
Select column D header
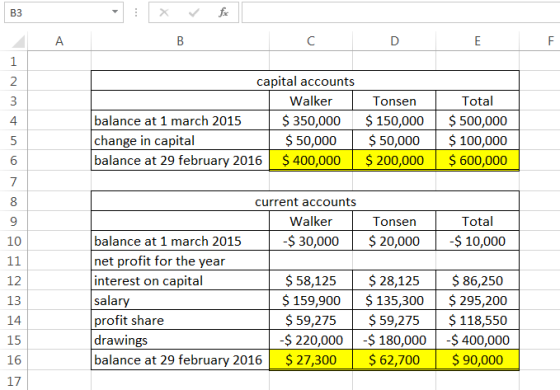(x=394, y=41)
